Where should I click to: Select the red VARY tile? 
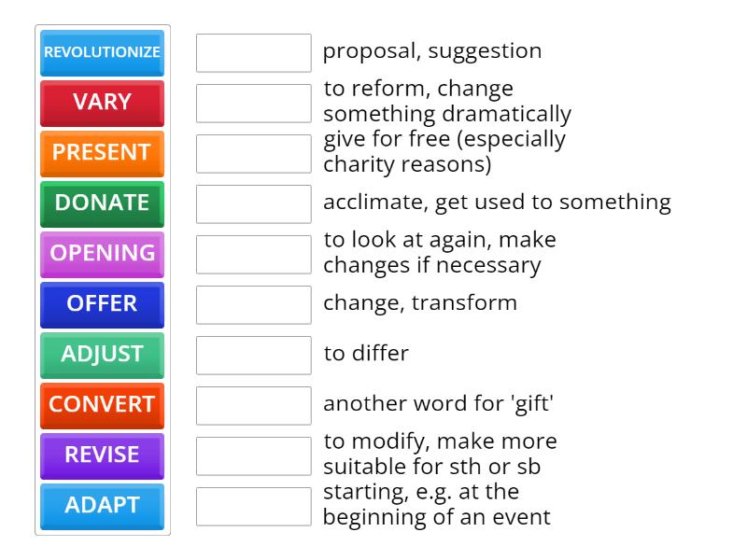tap(102, 103)
